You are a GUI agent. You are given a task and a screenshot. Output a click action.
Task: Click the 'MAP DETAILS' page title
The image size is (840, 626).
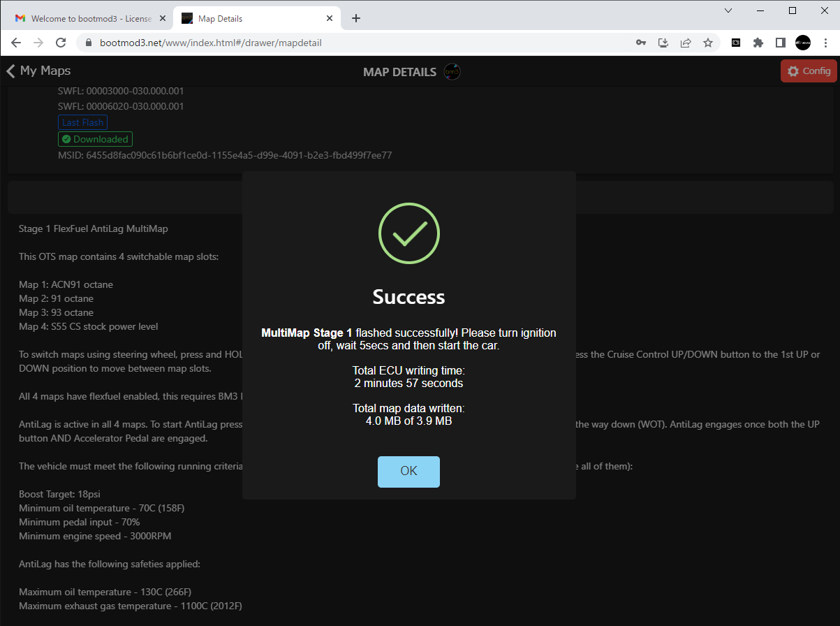coord(400,72)
